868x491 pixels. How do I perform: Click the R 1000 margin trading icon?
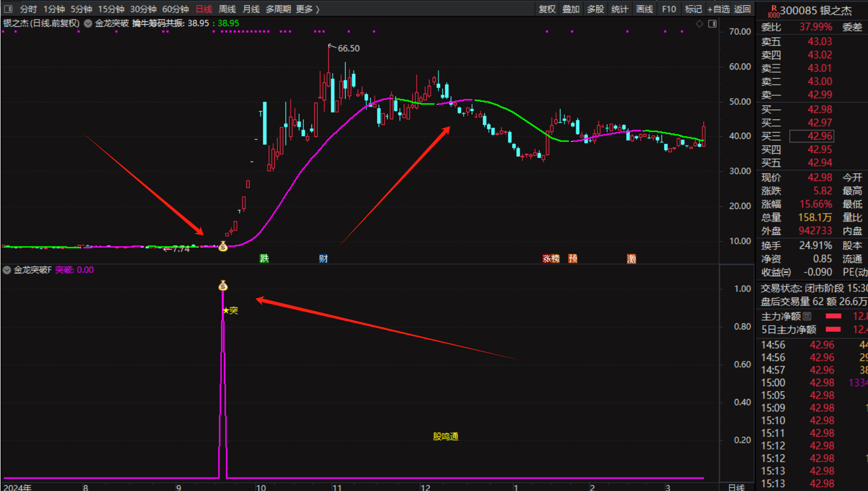[773, 11]
